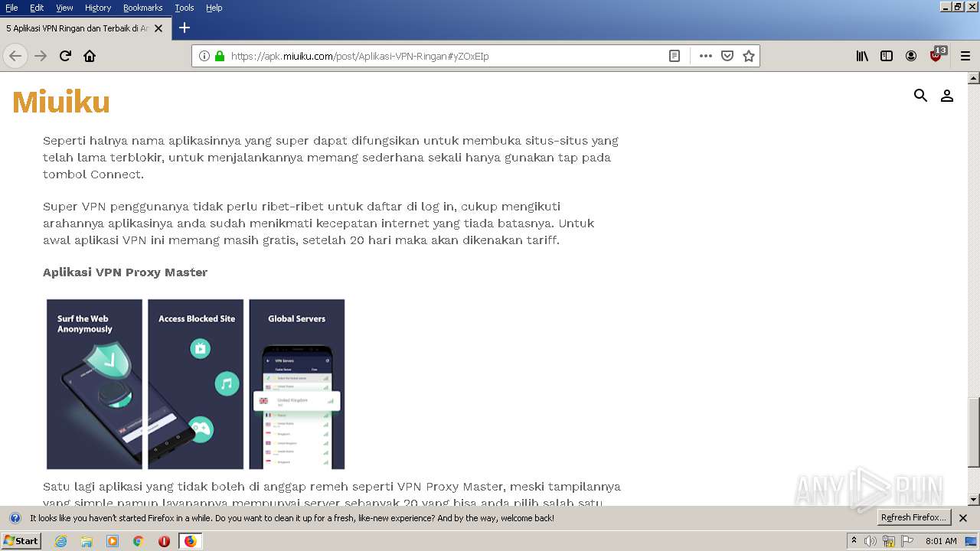This screenshot has width=980, height=551.
Task: Save page to Pocket
Action: 727,56
